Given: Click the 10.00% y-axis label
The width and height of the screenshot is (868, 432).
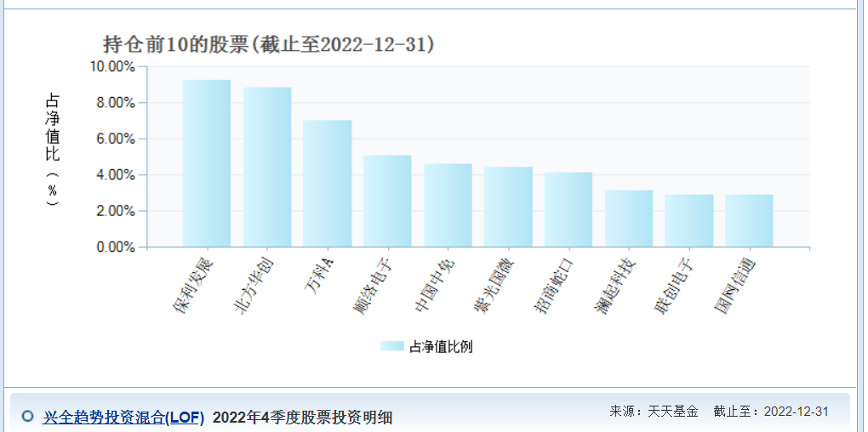Looking at the screenshot, I should (112, 66).
